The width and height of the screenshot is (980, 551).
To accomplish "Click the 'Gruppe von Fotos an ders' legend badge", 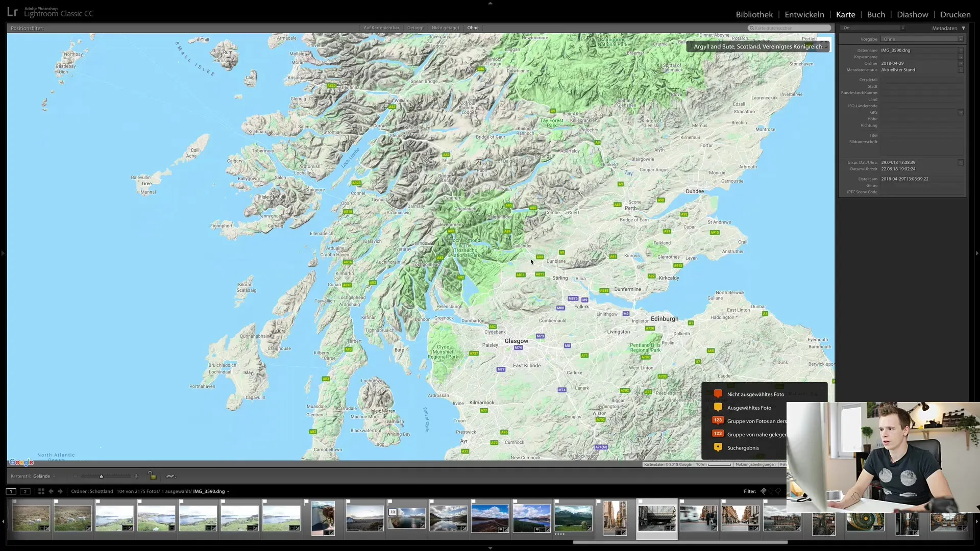I will [718, 420].
